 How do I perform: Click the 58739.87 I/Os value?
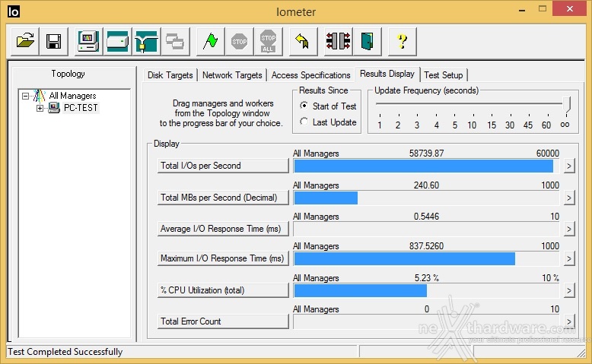[x=426, y=154]
